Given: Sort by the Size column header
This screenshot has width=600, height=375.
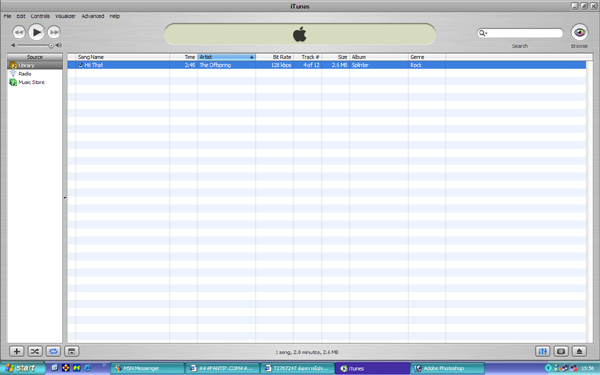Looking at the screenshot, I should click(x=335, y=57).
